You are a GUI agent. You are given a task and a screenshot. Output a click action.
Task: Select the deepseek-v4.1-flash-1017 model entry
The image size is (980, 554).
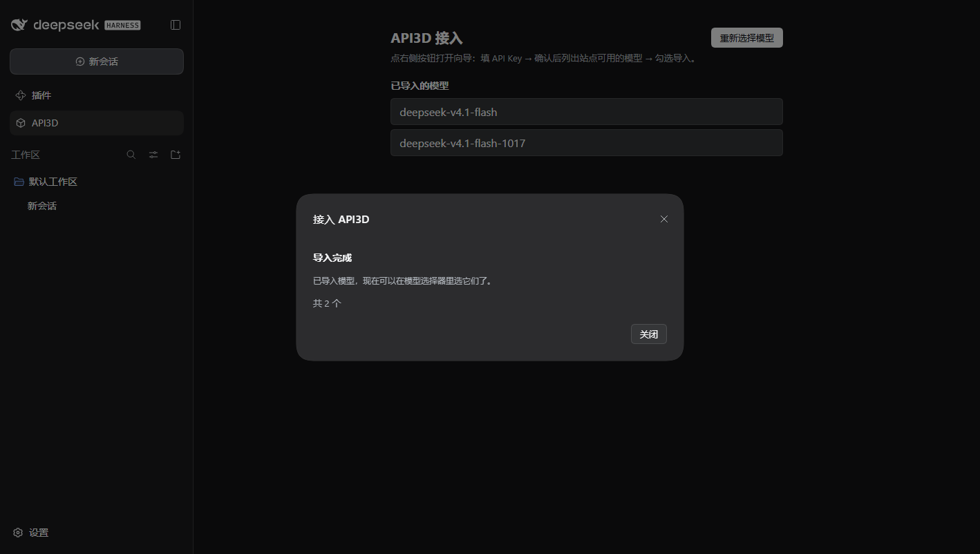(587, 143)
